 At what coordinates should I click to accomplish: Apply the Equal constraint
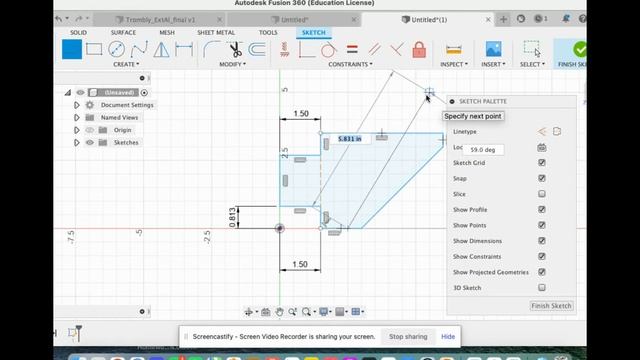(x=352, y=49)
